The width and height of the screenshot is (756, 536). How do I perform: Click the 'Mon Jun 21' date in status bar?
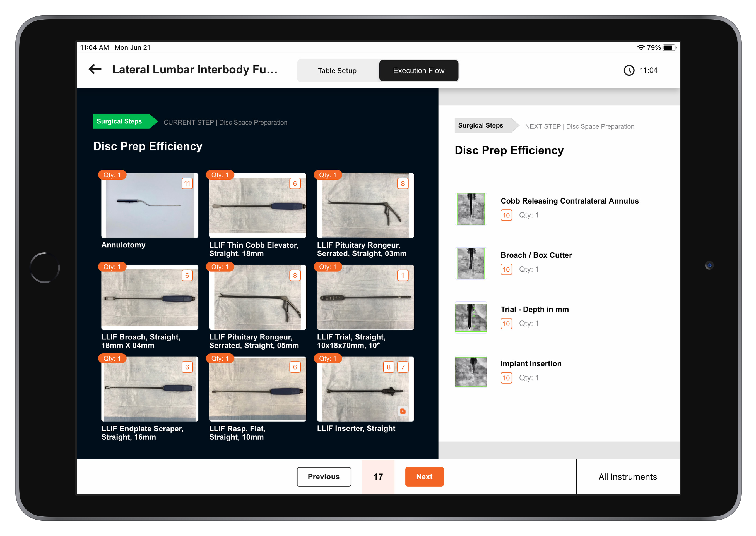click(x=132, y=47)
